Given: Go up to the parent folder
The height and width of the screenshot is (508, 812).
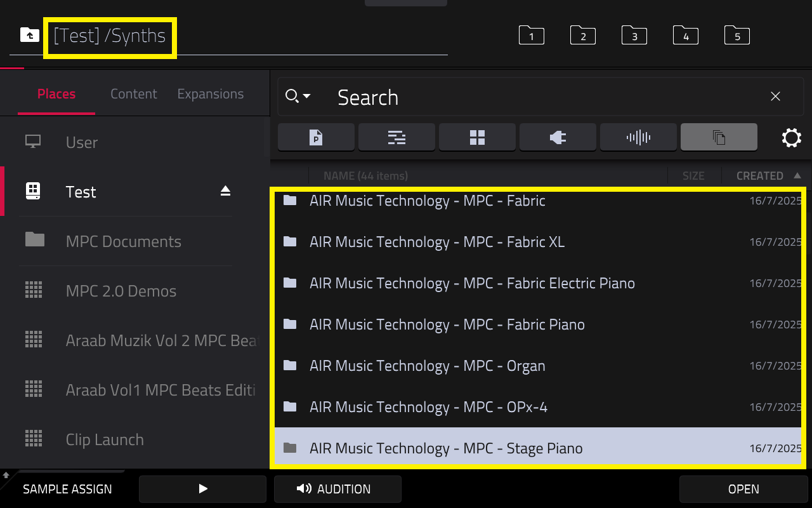Looking at the screenshot, I should (30, 35).
